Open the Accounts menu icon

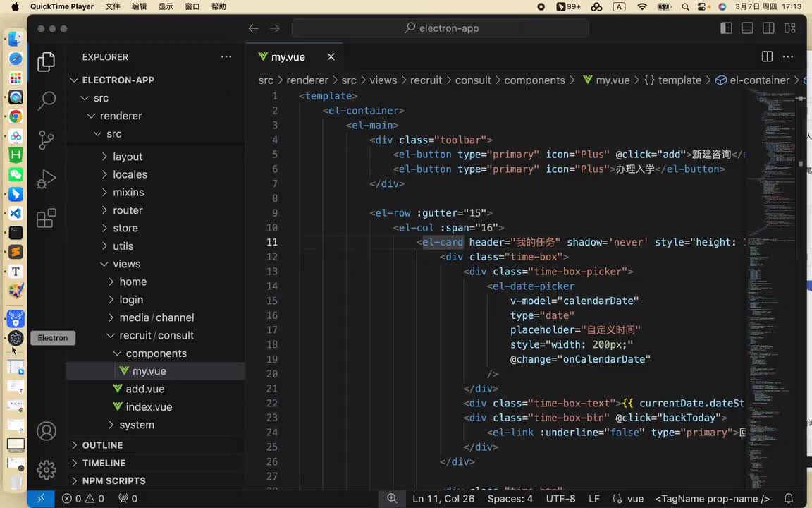(x=46, y=431)
